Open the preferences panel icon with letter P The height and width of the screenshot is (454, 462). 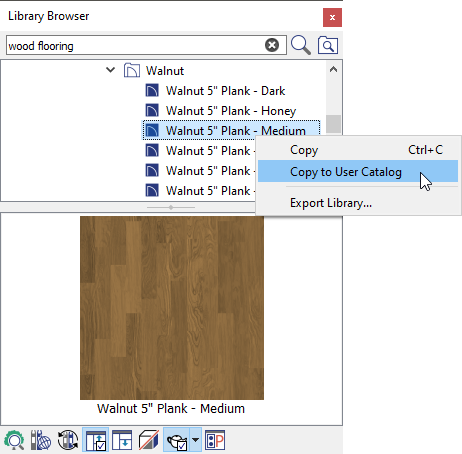click(x=215, y=440)
